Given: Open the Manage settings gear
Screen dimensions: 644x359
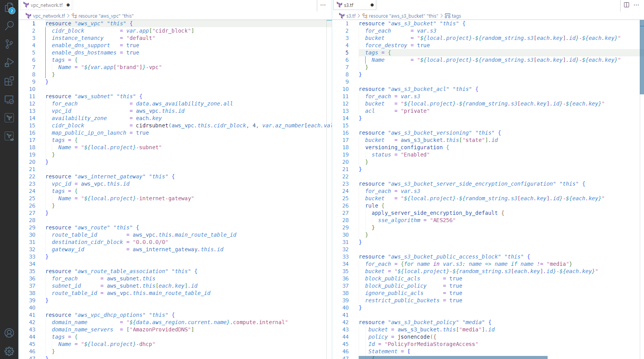Looking at the screenshot, I should tap(9, 351).
